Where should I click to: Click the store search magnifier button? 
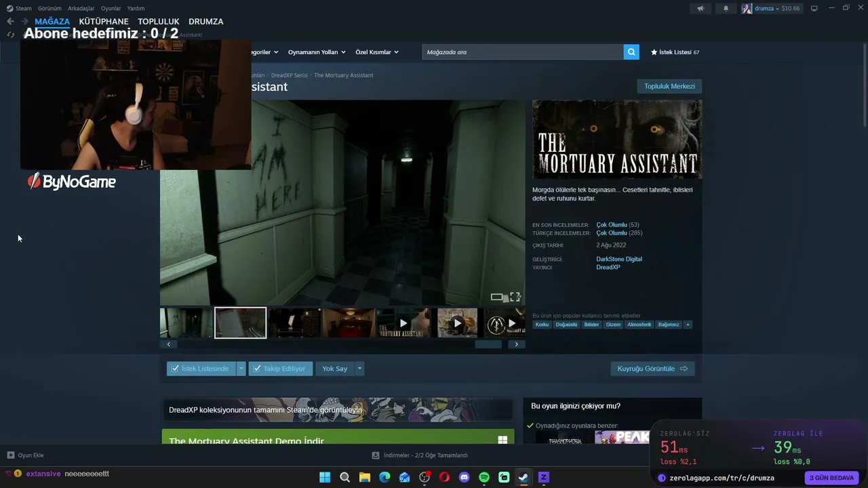coord(631,52)
